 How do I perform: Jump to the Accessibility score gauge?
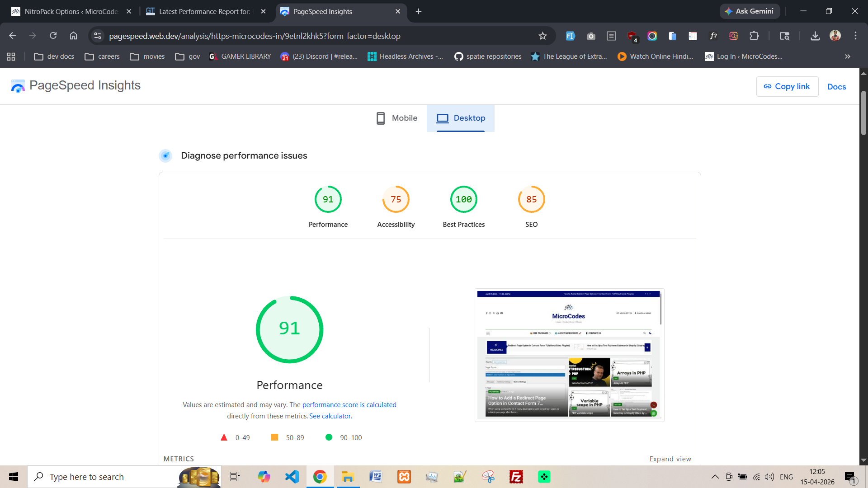coord(396,200)
